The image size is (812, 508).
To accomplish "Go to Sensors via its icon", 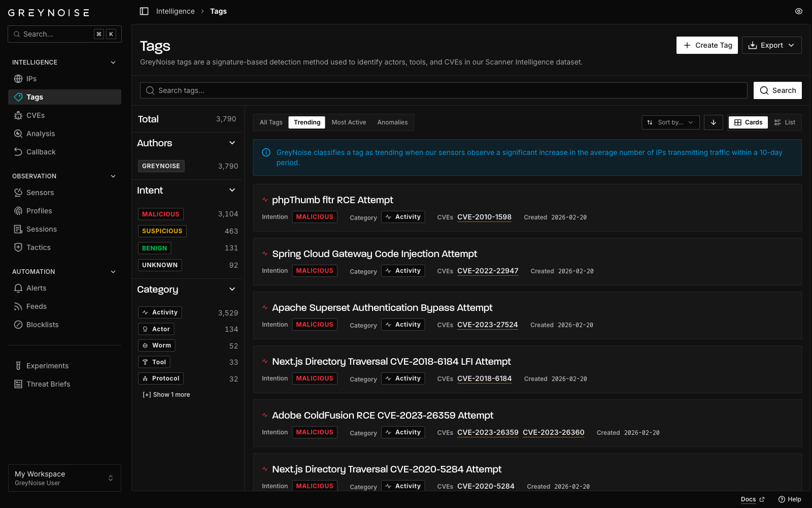I will pos(18,193).
